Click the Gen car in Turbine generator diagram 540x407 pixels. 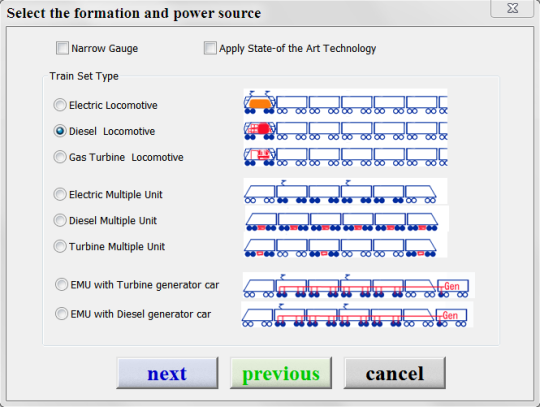click(453, 288)
